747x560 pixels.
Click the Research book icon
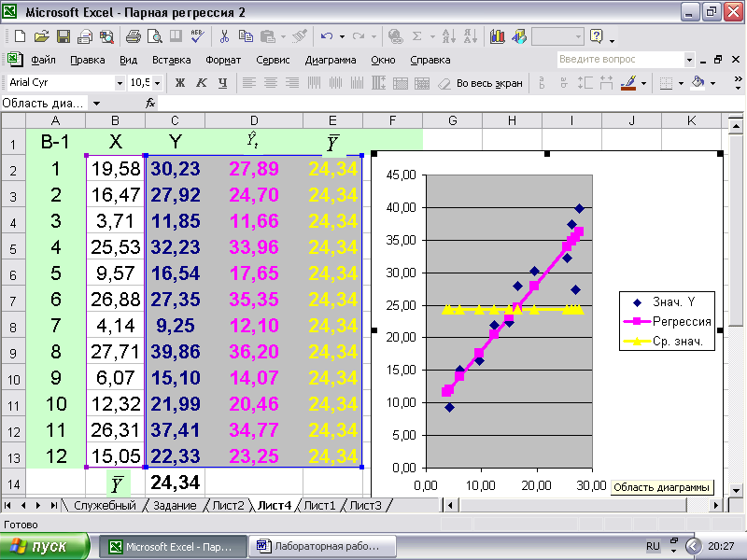(176, 36)
